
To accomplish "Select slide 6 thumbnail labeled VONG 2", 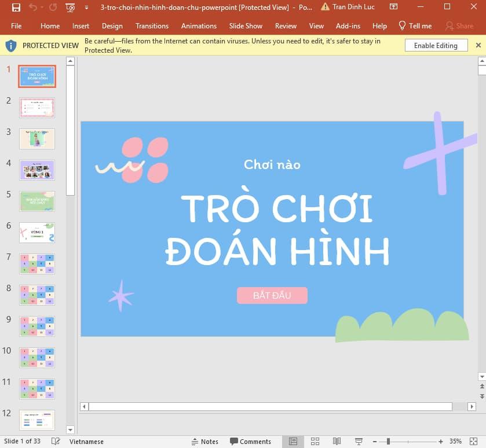I will (x=36, y=232).
